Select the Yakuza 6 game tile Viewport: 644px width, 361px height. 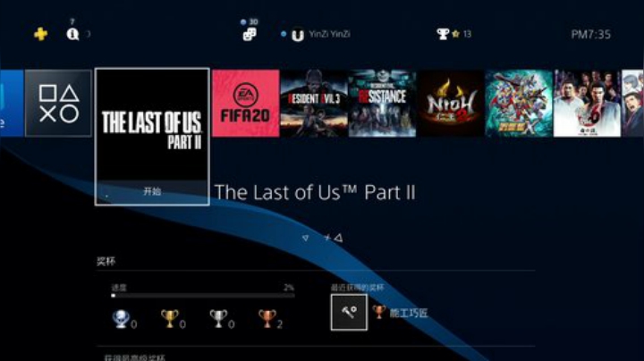click(587, 103)
